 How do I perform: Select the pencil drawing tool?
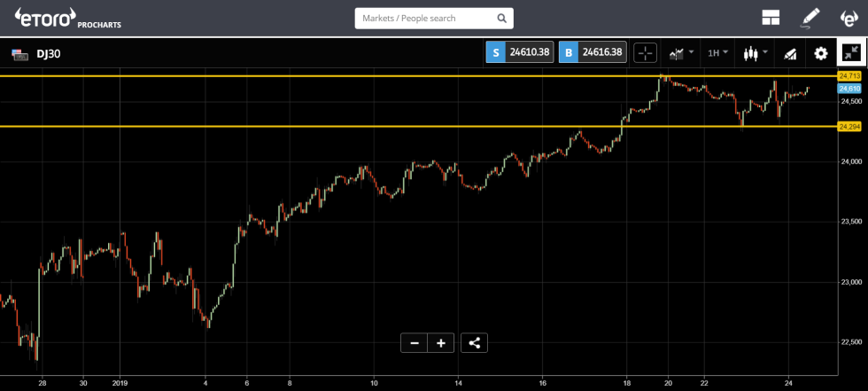point(810,18)
